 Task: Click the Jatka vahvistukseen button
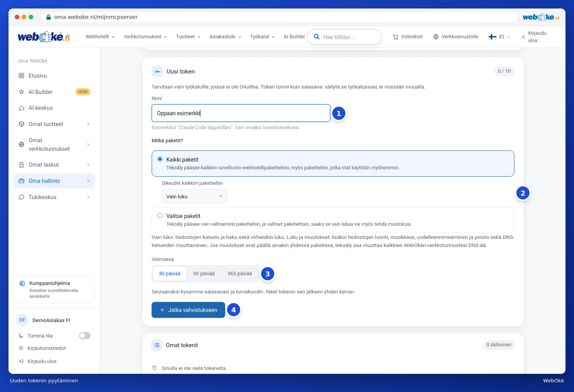click(188, 310)
